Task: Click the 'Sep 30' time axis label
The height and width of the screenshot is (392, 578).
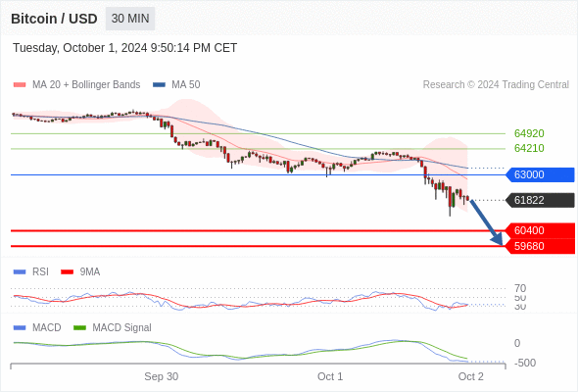Action: [161, 376]
